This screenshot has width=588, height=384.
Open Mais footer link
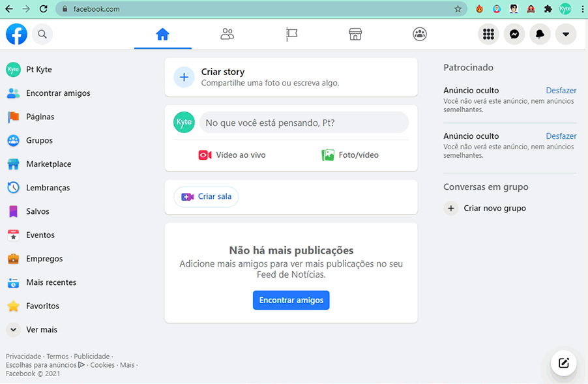pos(127,365)
